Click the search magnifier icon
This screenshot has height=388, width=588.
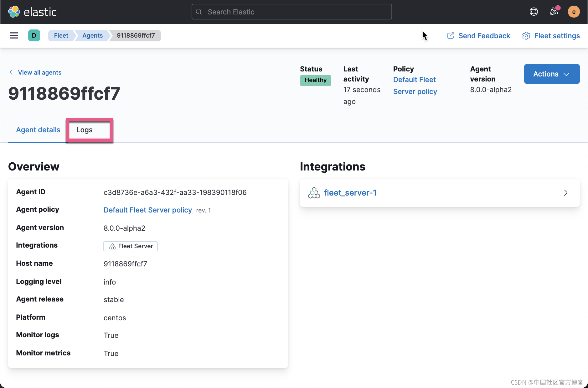(199, 12)
